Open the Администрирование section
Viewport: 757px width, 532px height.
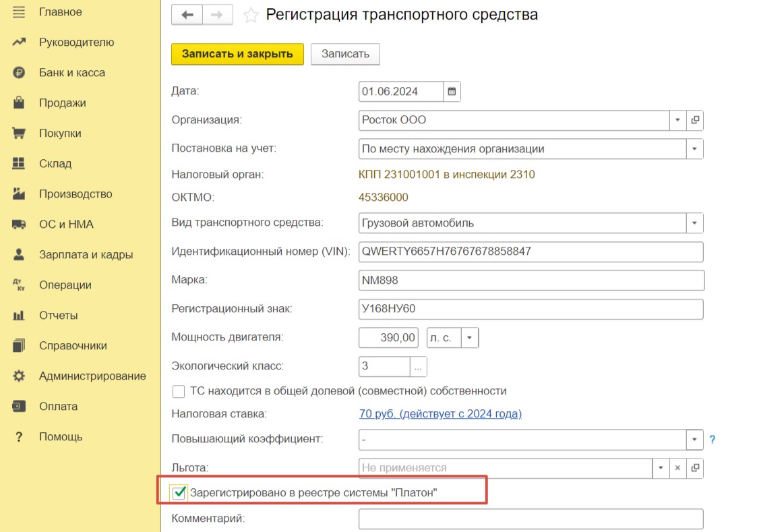[x=93, y=376]
